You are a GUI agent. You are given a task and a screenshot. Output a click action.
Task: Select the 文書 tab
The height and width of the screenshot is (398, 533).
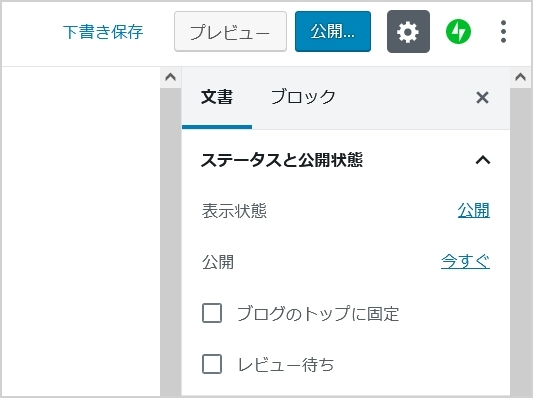coord(217,97)
